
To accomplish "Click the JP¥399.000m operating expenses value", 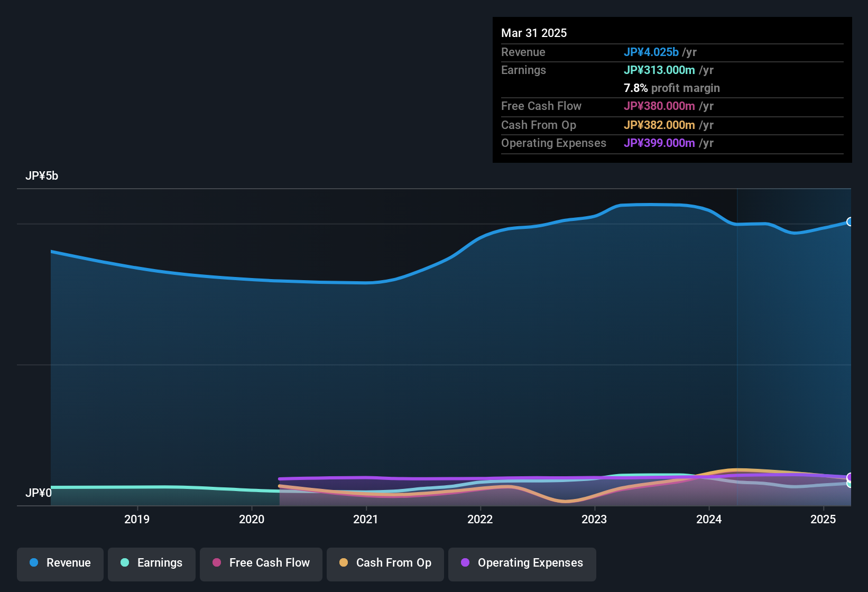I will (x=659, y=143).
